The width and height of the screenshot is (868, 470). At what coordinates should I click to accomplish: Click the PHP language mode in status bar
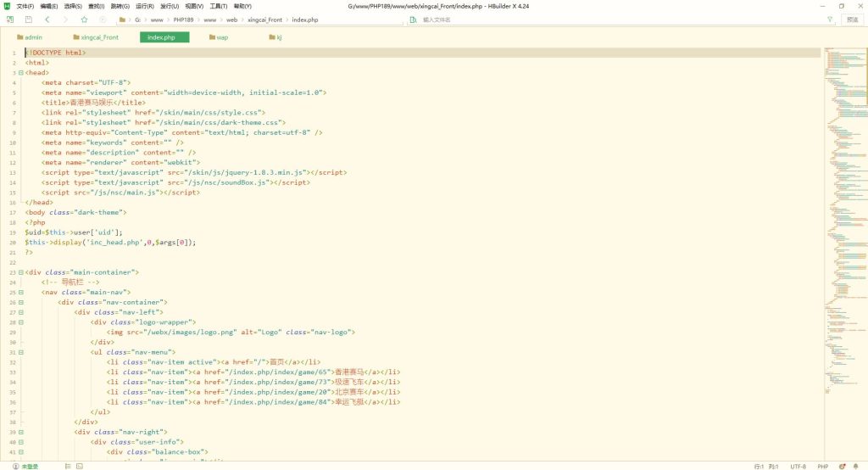822,467
